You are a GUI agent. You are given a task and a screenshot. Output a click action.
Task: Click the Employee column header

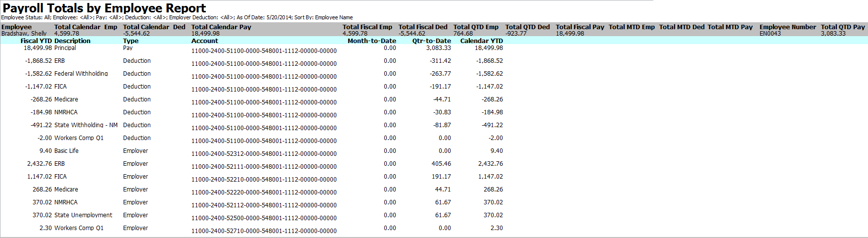[16, 27]
